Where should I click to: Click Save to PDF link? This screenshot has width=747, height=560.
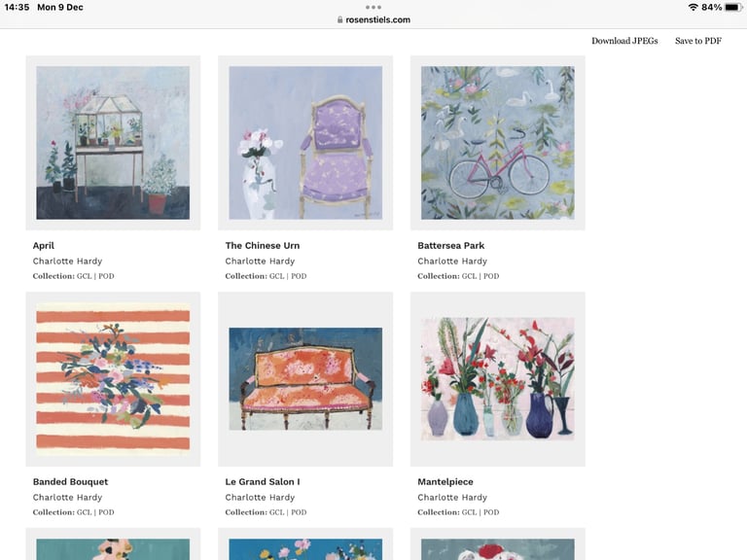click(698, 41)
